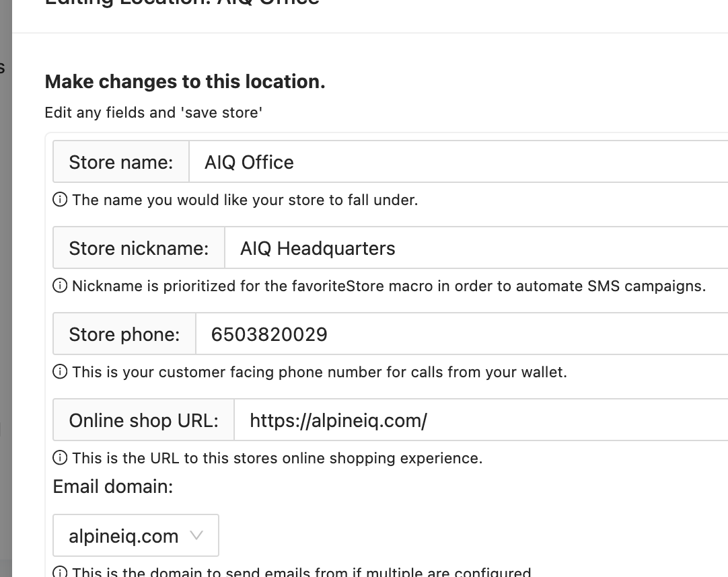Click the info icon beside customer phone hint

pyautogui.click(x=59, y=372)
